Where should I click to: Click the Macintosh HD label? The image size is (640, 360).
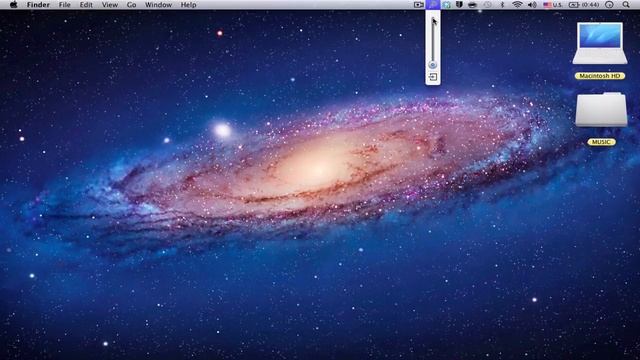(600, 76)
